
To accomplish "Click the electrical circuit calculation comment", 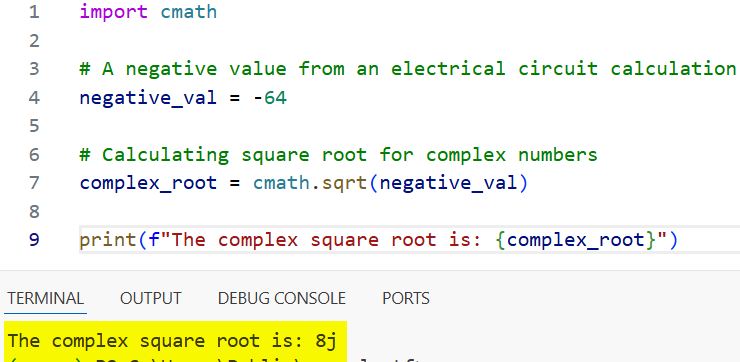I will click(x=408, y=69).
